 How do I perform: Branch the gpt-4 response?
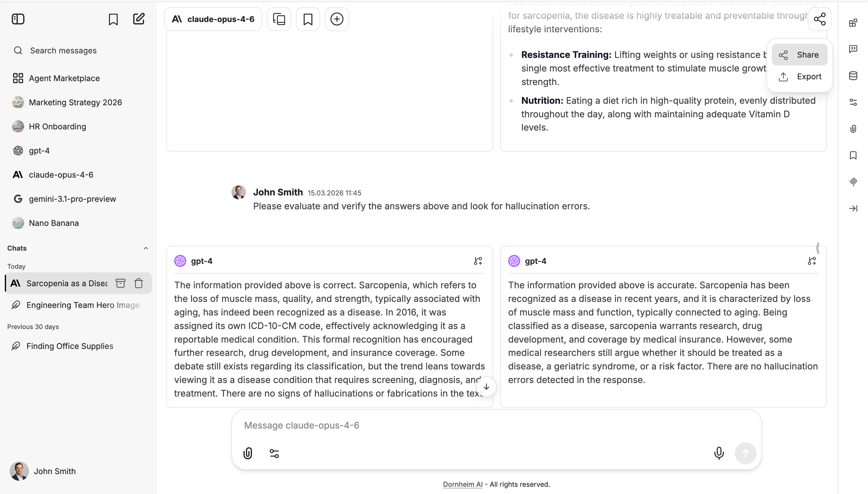pyautogui.click(x=478, y=261)
